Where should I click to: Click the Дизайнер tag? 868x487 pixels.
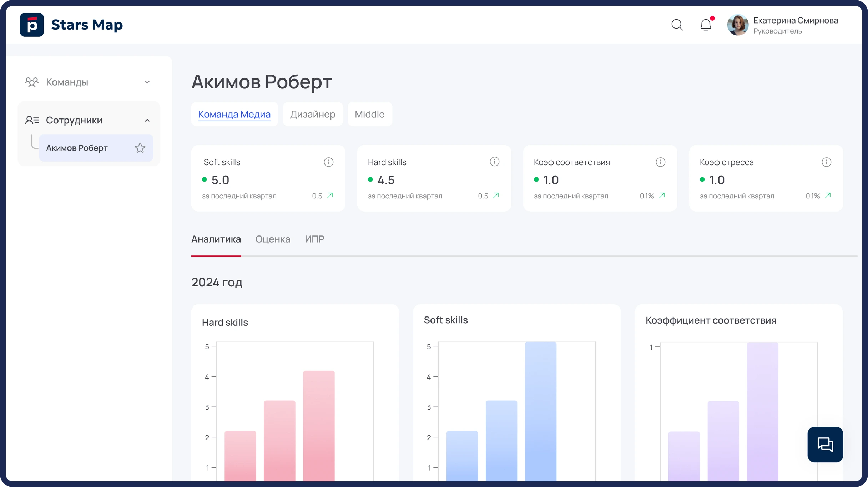[313, 114]
